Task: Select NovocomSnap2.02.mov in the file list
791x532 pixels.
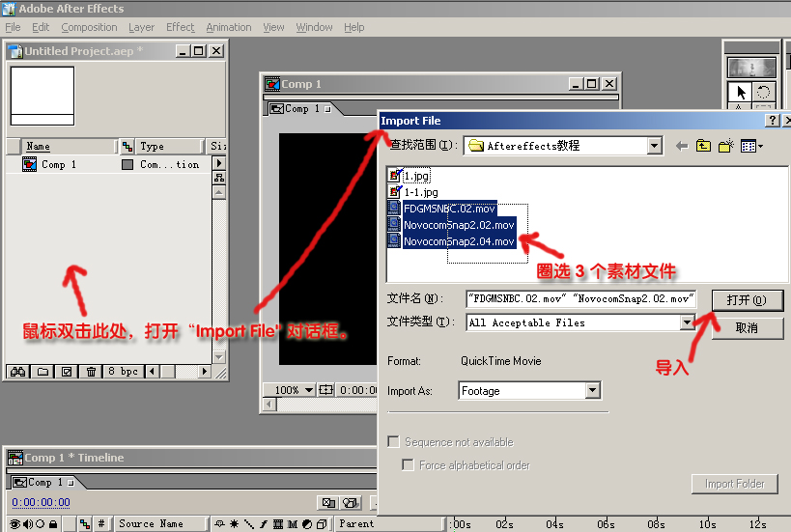Action: (459, 225)
